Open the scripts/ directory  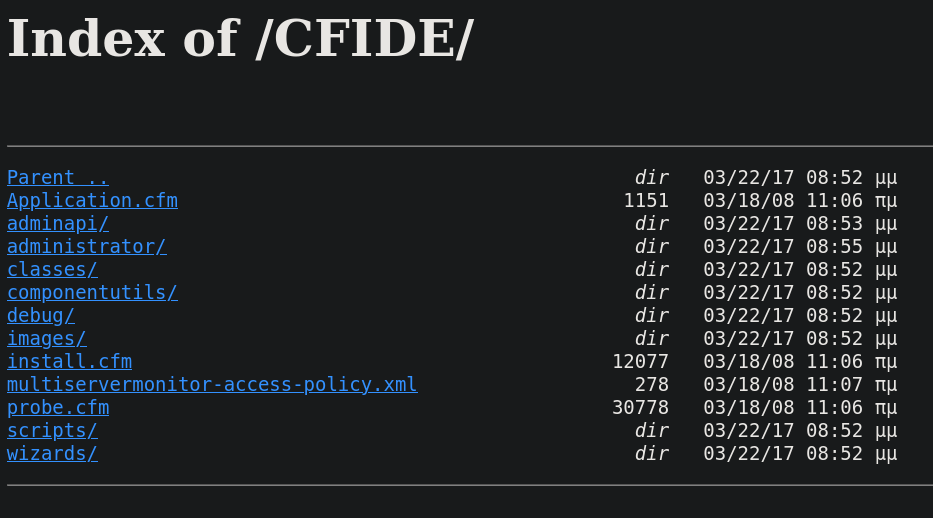pyautogui.click(x=52, y=431)
